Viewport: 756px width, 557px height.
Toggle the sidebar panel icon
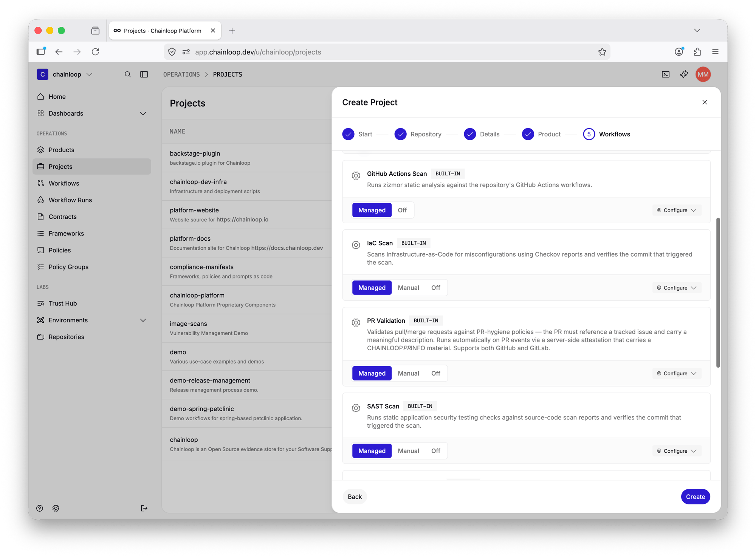click(x=144, y=74)
